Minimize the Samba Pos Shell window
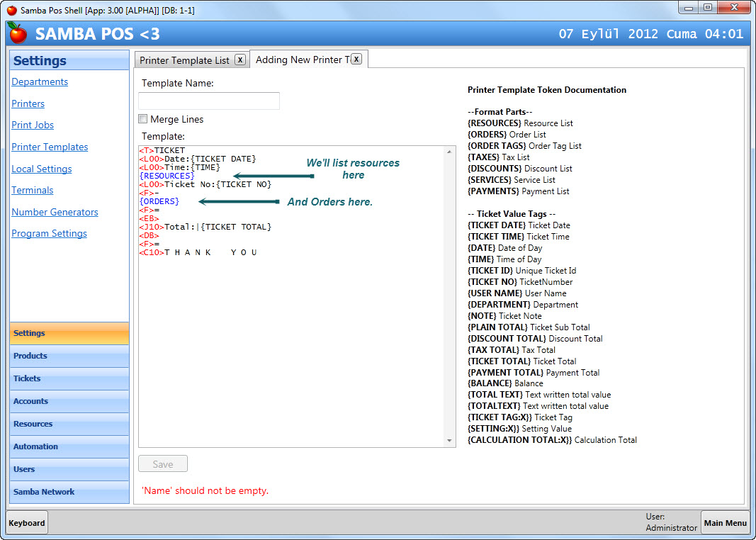The image size is (756, 540). click(x=689, y=8)
